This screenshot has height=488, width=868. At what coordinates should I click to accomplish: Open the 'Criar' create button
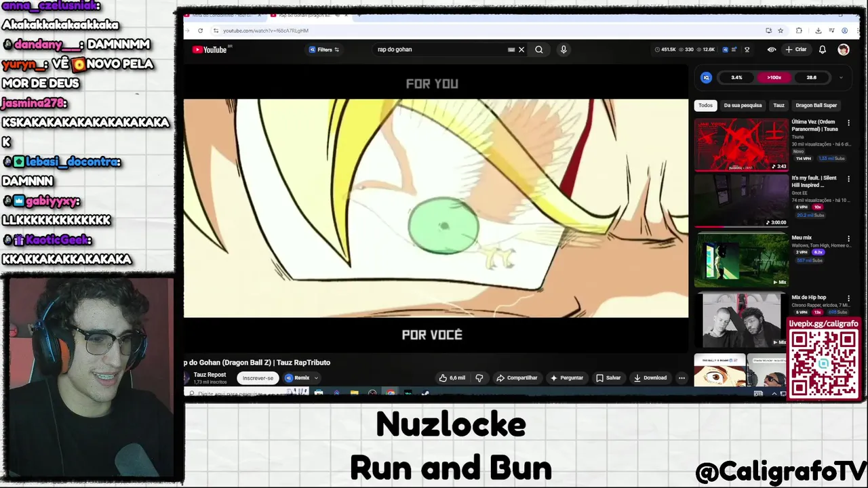point(796,49)
